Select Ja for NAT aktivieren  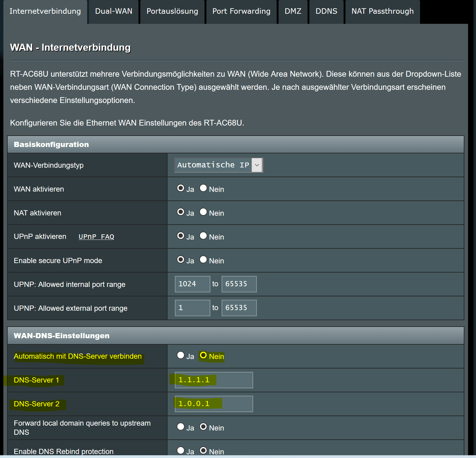click(181, 212)
